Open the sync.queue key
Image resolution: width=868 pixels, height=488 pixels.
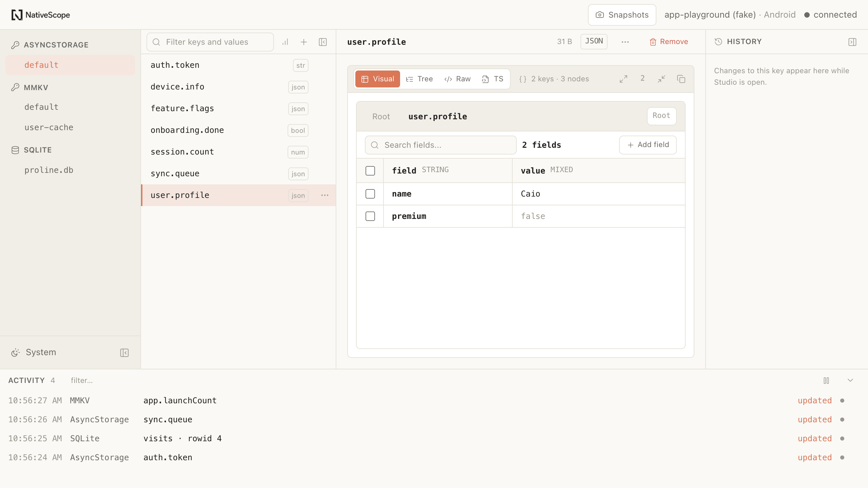pyautogui.click(x=238, y=174)
